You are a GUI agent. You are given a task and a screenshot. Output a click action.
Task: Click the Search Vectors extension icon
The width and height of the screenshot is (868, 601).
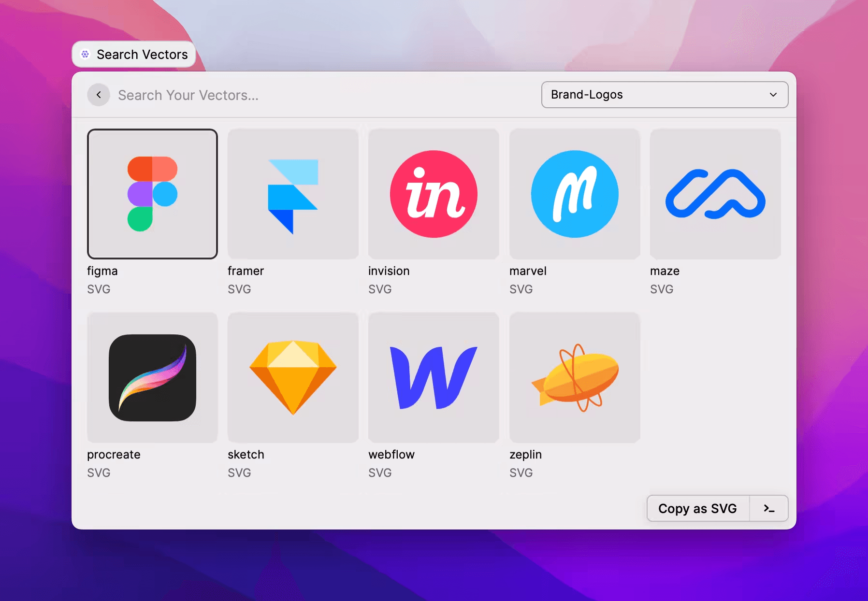pyautogui.click(x=85, y=54)
